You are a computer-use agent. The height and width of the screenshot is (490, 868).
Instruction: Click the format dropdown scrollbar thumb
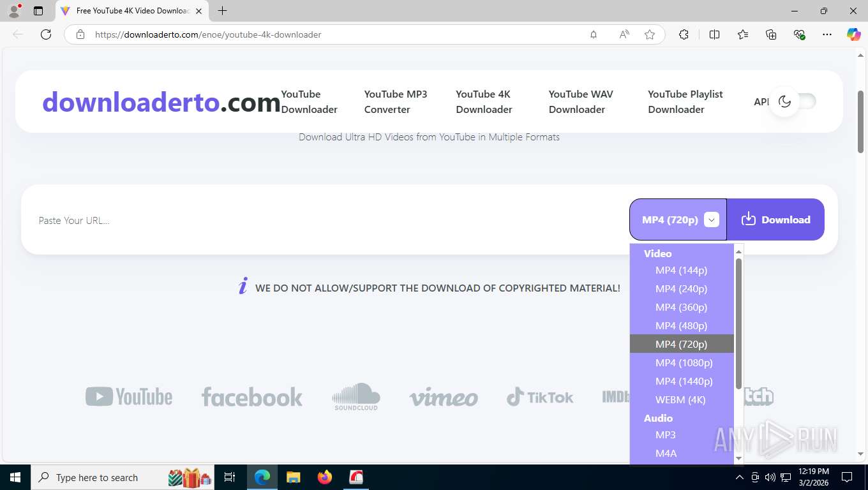[739, 323]
